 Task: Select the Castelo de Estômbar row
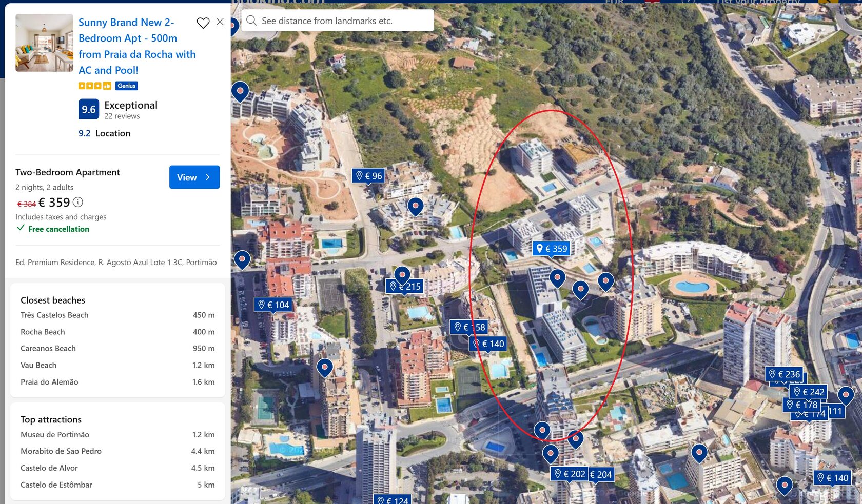[117, 485]
